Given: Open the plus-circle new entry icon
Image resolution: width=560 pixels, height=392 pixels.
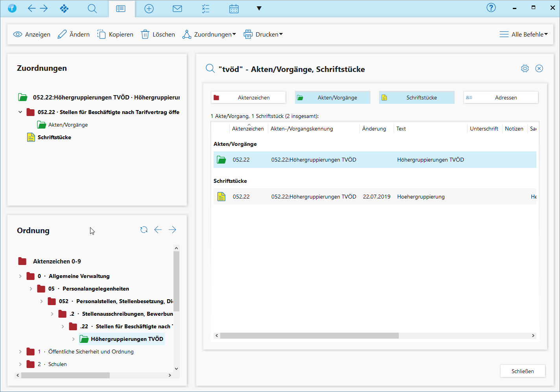Looking at the screenshot, I should [149, 9].
